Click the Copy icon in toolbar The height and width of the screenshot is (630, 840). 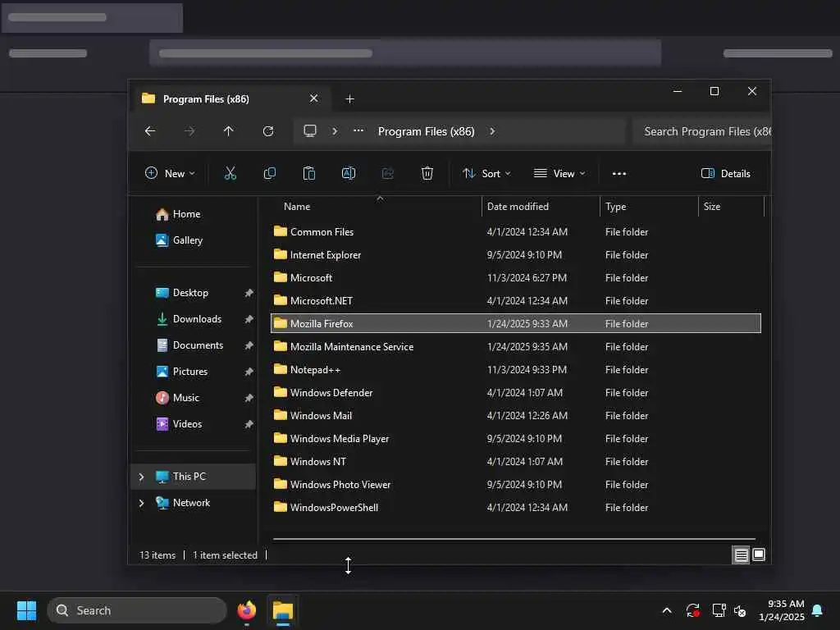pyautogui.click(x=269, y=174)
